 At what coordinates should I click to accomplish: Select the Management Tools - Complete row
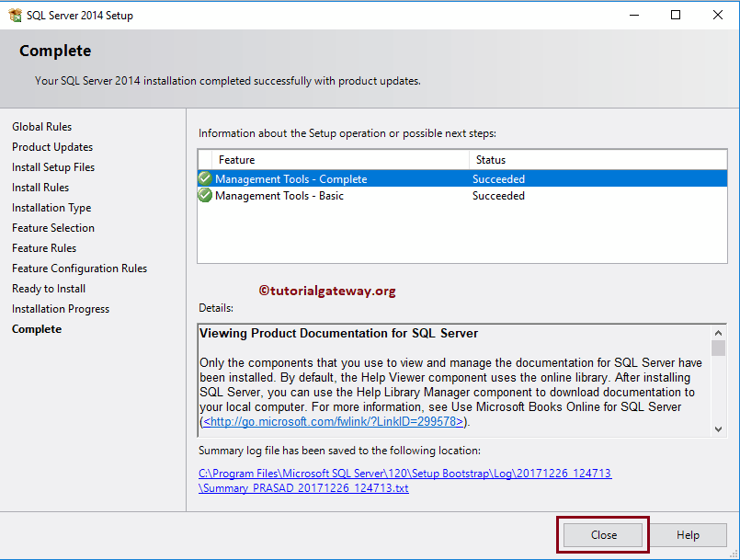click(x=462, y=178)
